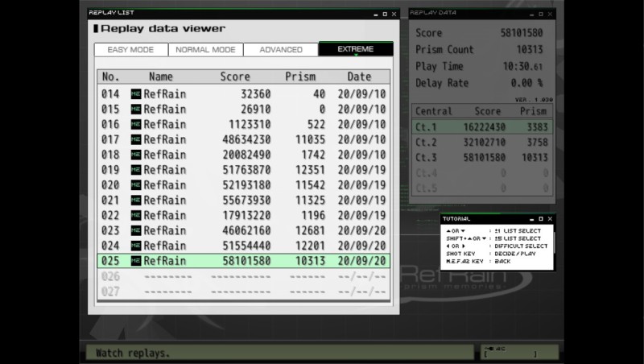
Task: Select replay 014 with score 32360
Action: [x=244, y=94]
